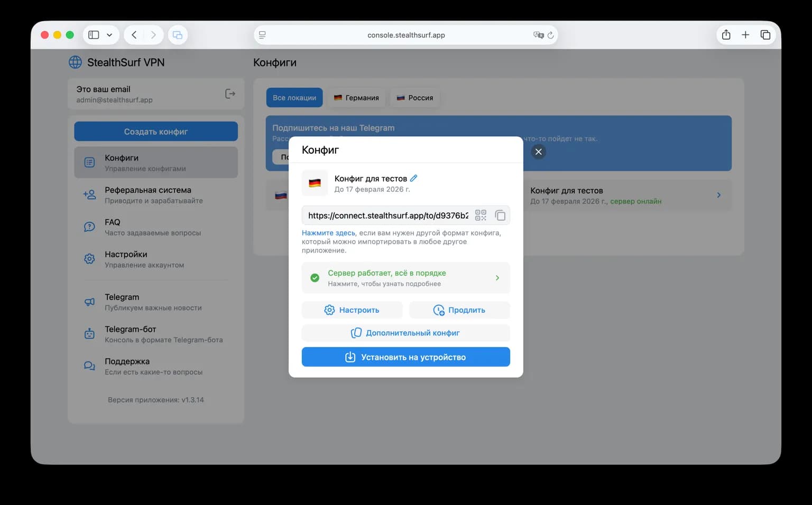
Task: Click the config URL text field
Action: [x=387, y=216]
